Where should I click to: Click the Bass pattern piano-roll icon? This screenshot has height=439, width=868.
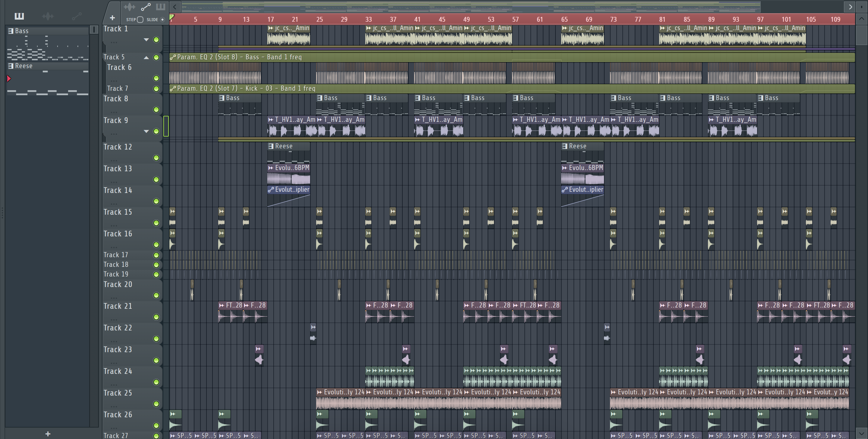click(x=11, y=31)
